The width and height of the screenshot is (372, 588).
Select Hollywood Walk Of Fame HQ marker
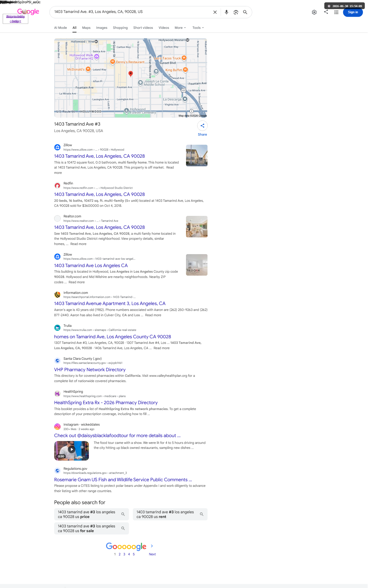pos(97,56)
